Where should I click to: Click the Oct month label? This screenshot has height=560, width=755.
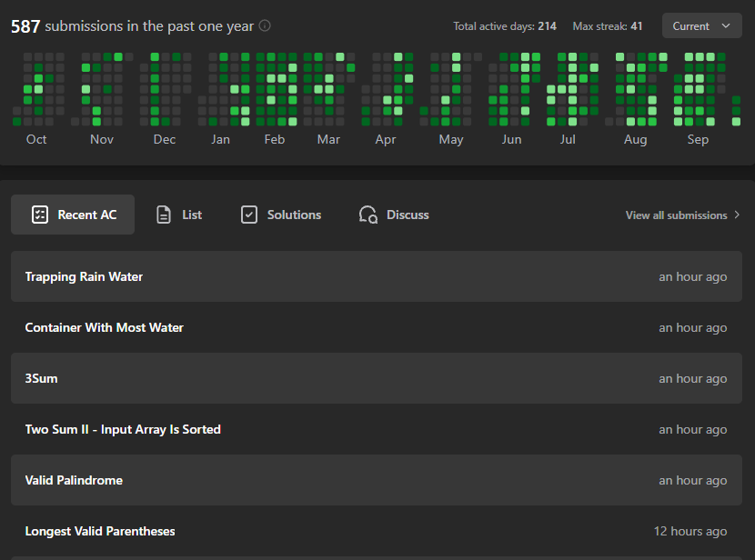pyautogui.click(x=36, y=139)
